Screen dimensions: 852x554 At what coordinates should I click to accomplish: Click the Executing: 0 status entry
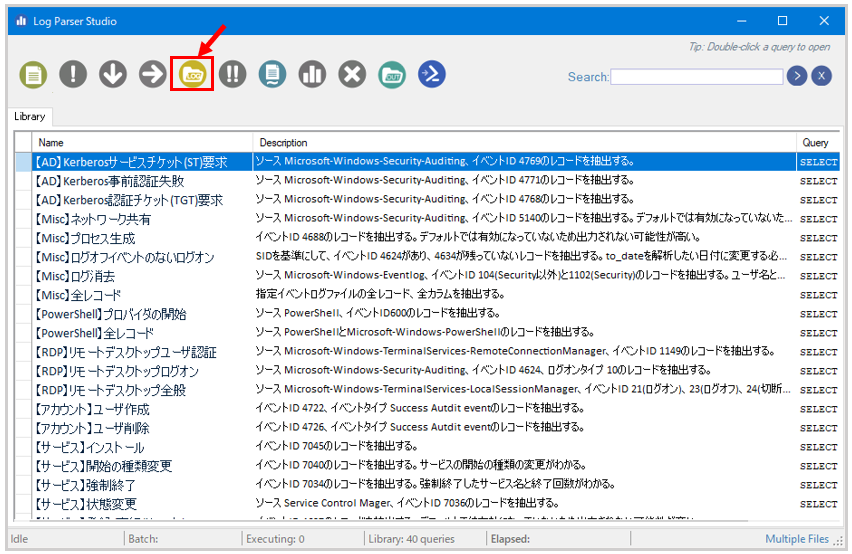(x=275, y=539)
